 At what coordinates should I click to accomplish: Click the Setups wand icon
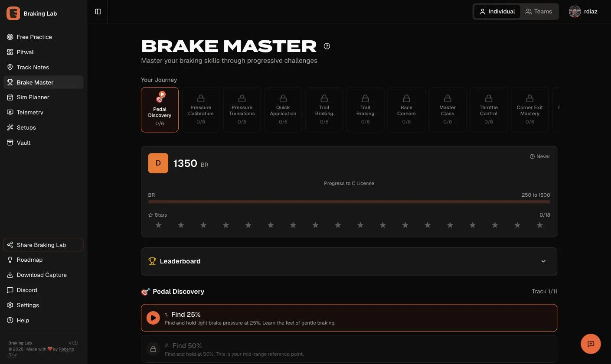point(10,127)
